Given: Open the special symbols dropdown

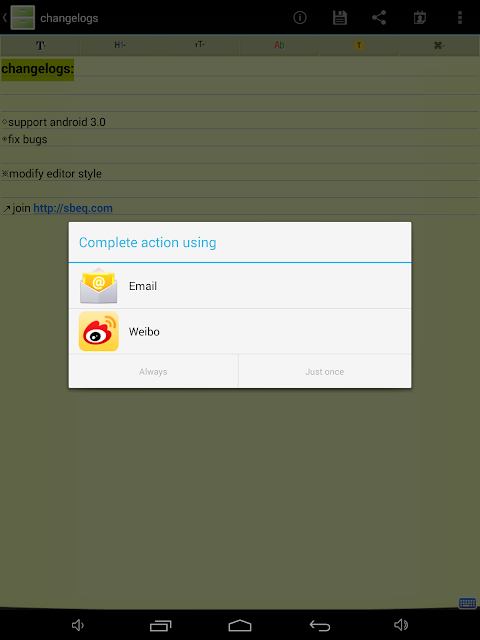Looking at the screenshot, I should coord(439,45).
